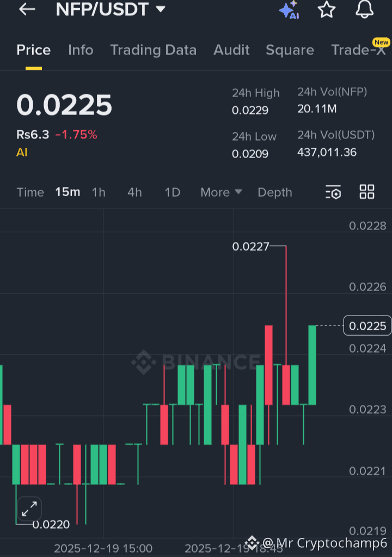Select the 1h chart interval

tap(99, 192)
